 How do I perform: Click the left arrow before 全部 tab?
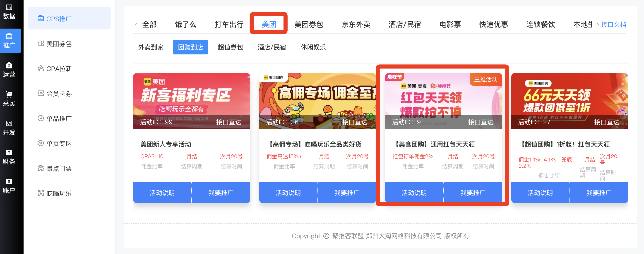(136, 25)
